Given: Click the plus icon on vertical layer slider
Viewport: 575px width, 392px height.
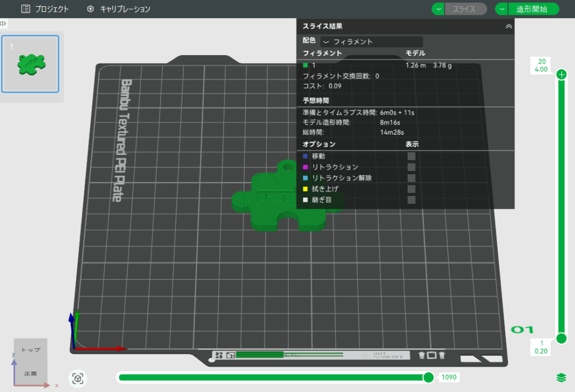Looking at the screenshot, I should [561, 75].
